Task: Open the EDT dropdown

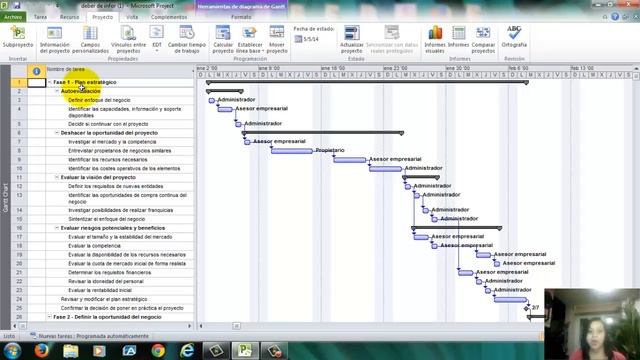Action: [x=157, y=39]
